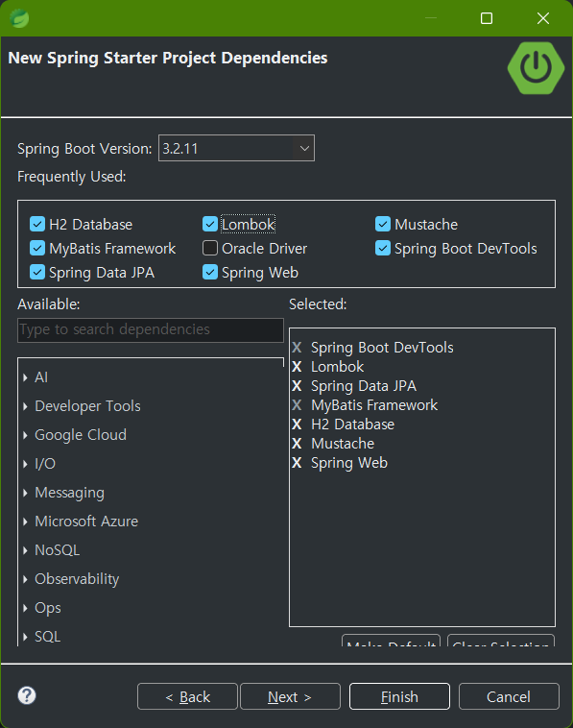Expand the Observability category

[x=25, y=579]
